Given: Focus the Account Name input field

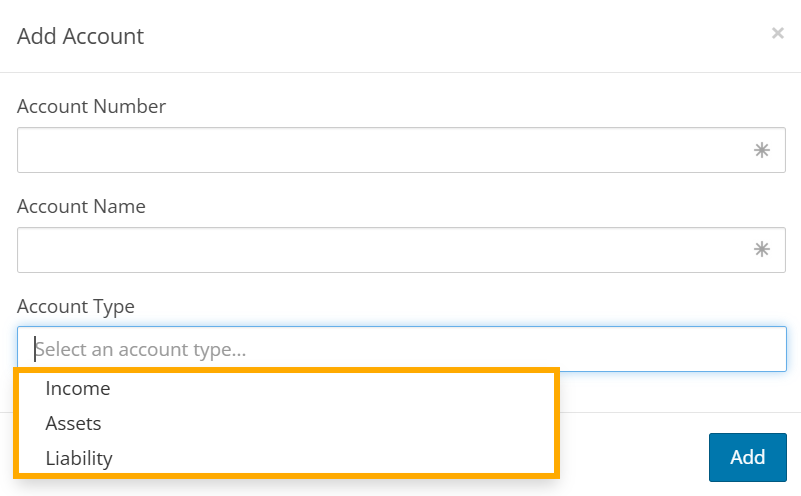Looking at the screenshot, I should coord(401,250).
